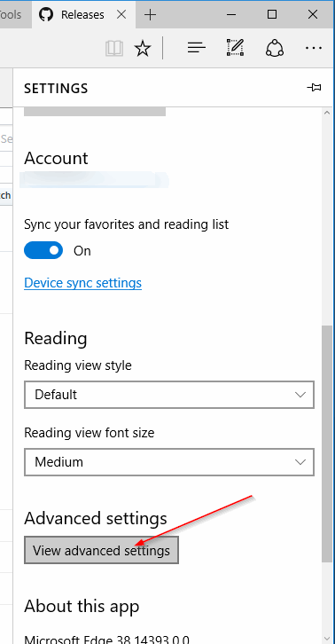Expand Reading view style Default dropdown
Screen dimensions: 335x644
(169, 395)
